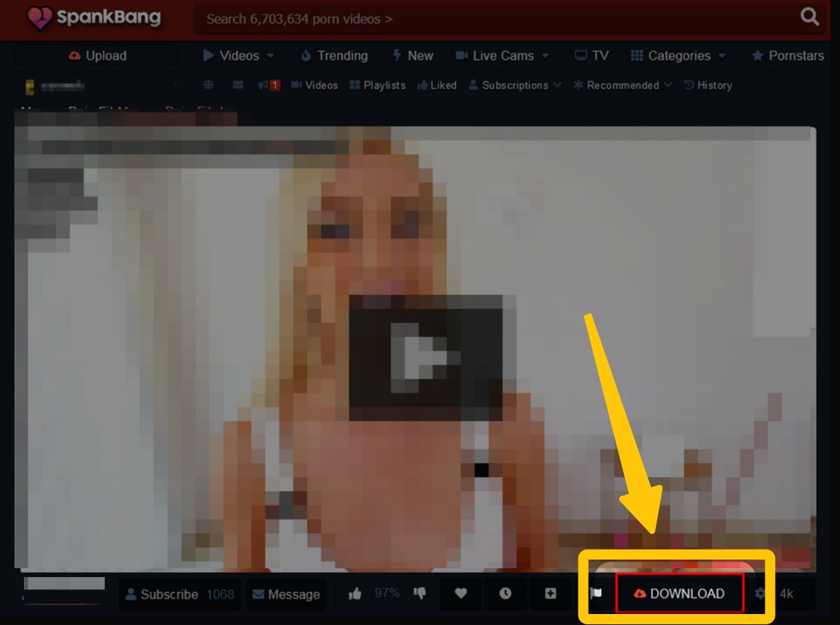This screenshot has height=625, width=840.
Task: Open the quality settings gear icon
Action: tap(760, 594)
